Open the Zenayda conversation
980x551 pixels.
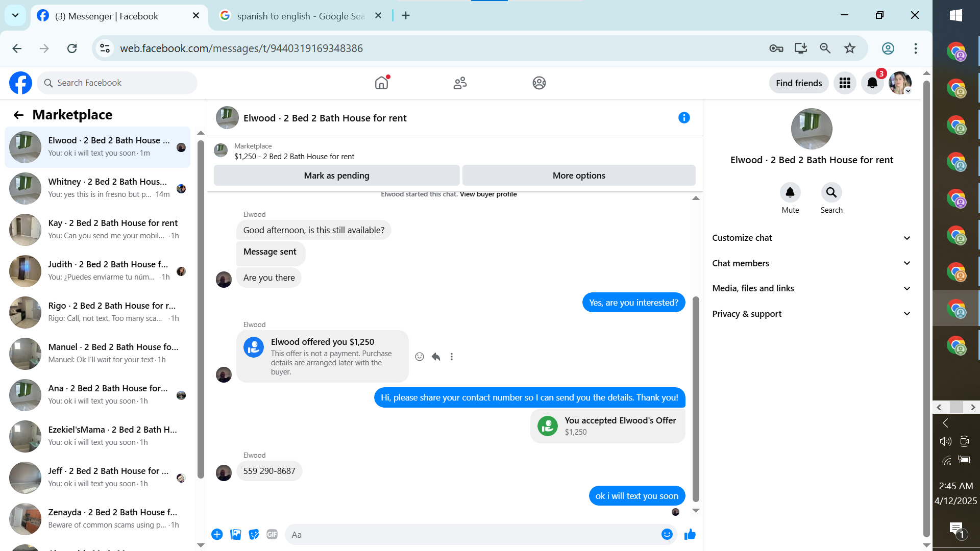[x=97, y=519]
